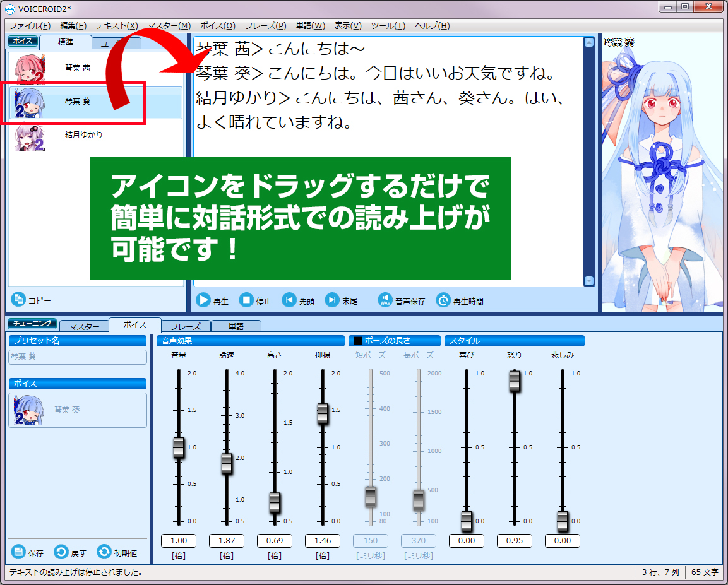This screenshot has height=585, width=728.
Task: Open the ファイル(F) menu
Action: click(x=30, y=26)
